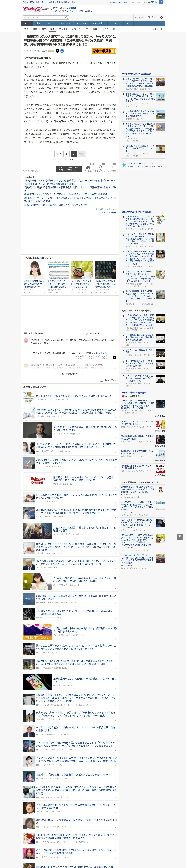Open ヘルプ link in top bar

coord(127,2)
